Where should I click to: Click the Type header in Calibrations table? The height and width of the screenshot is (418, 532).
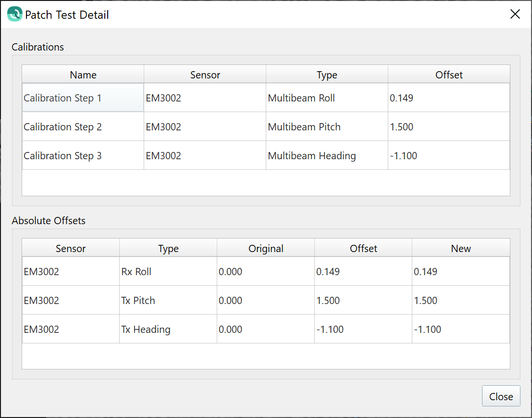327,75
